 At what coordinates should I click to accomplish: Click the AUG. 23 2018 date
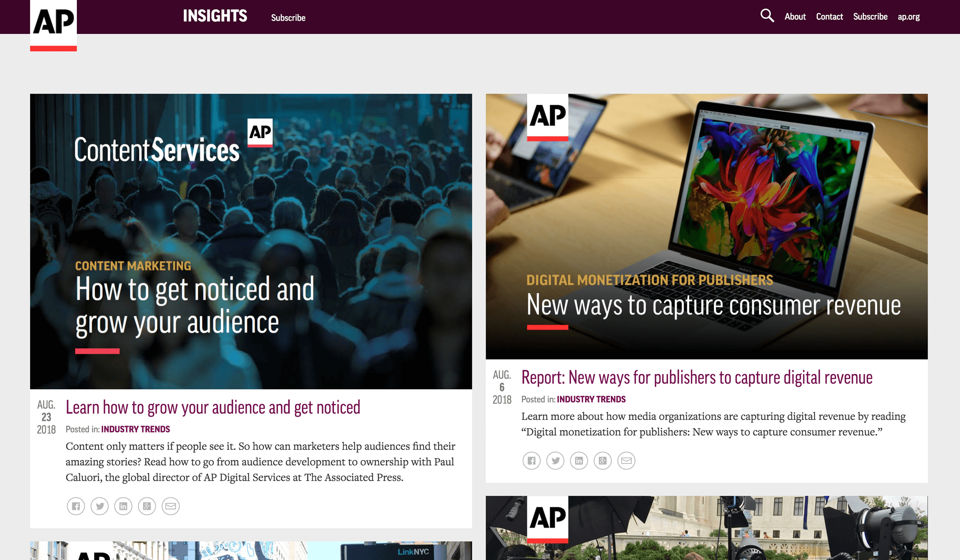point(46,417)
